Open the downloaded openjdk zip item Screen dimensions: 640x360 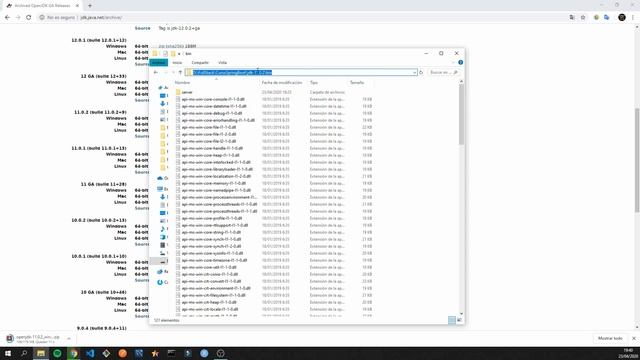(x=33, y=339)
